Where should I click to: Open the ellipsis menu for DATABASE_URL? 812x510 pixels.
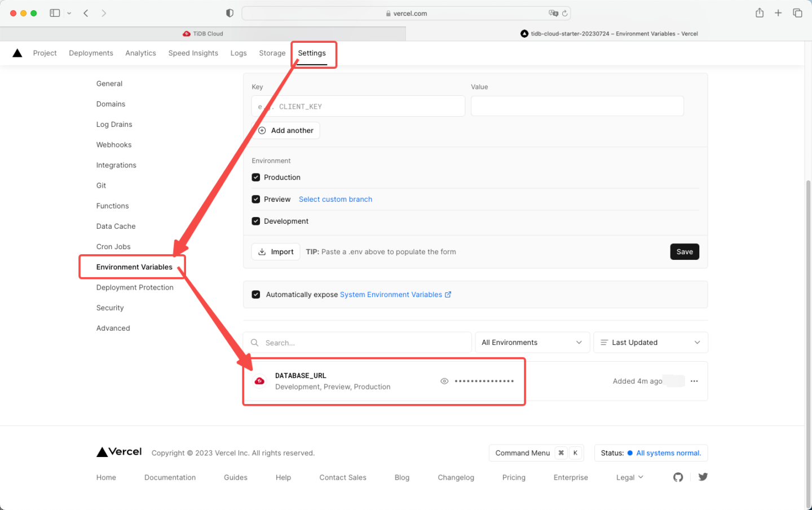tap(694, 381)
